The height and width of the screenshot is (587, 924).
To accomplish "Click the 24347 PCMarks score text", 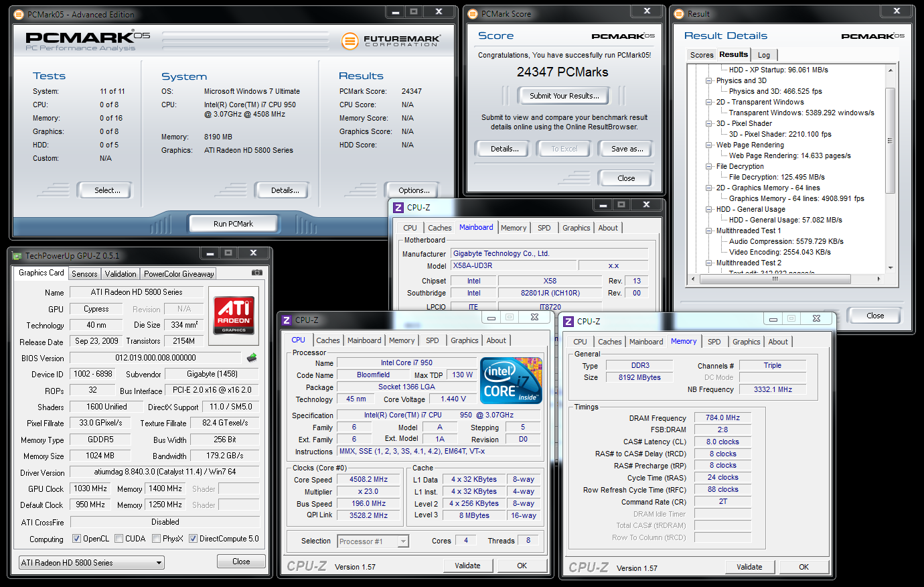I will pyautogui.click(x=562, y=72).
